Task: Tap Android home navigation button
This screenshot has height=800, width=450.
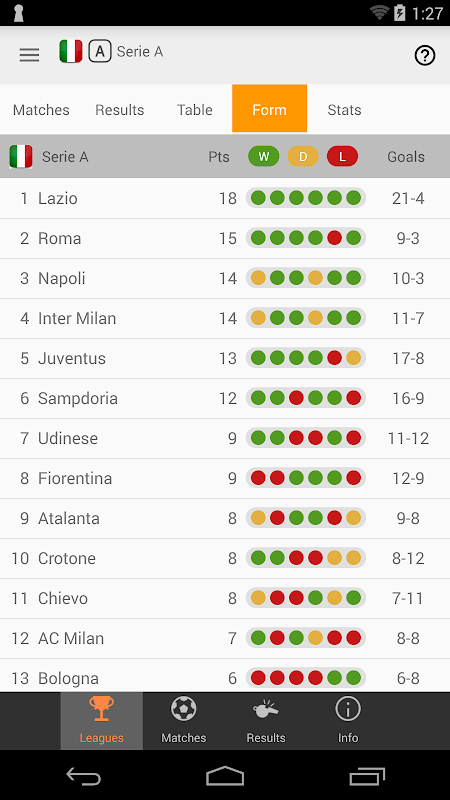Action: (225, 776)
